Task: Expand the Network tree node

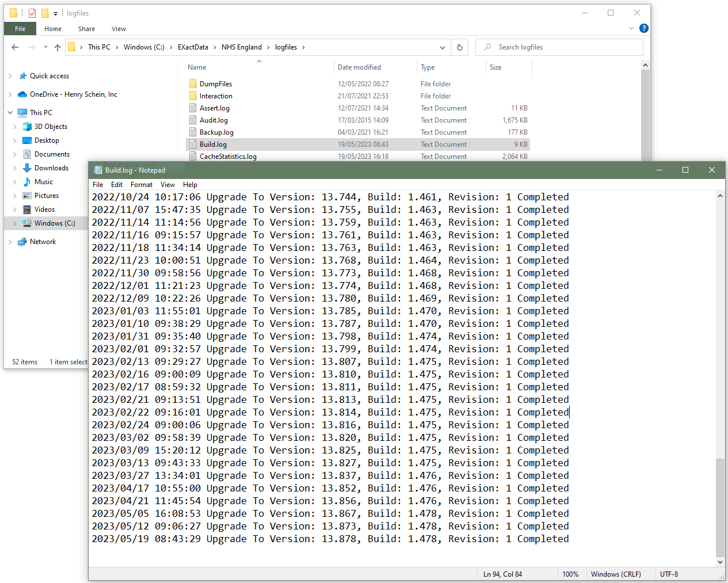Action: pos(10,242)
